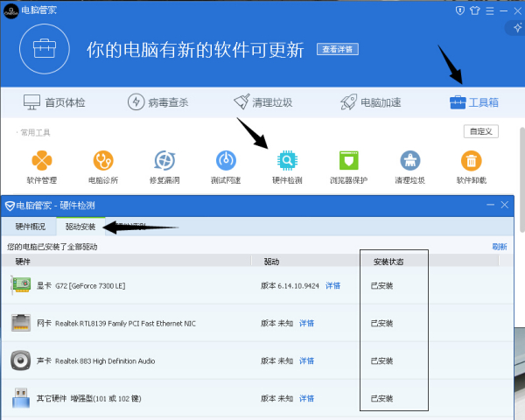Click speaker icon for Realtek 883 Audio
Viewport: 525px width, 420px height.
point(20,360)
